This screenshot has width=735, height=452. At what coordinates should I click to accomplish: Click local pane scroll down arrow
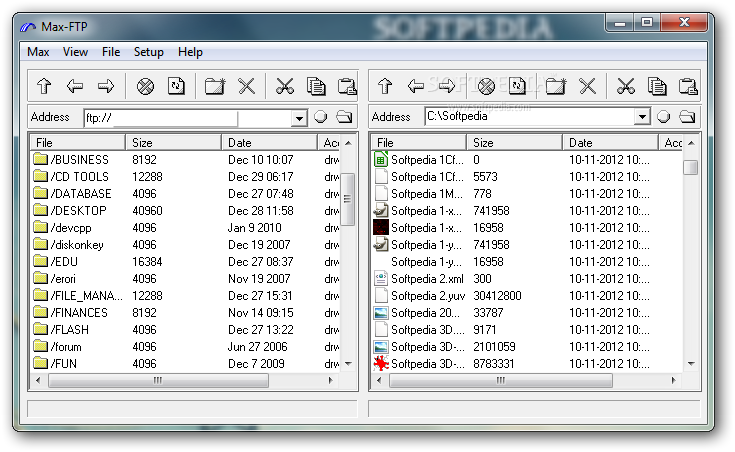[691, 364]
